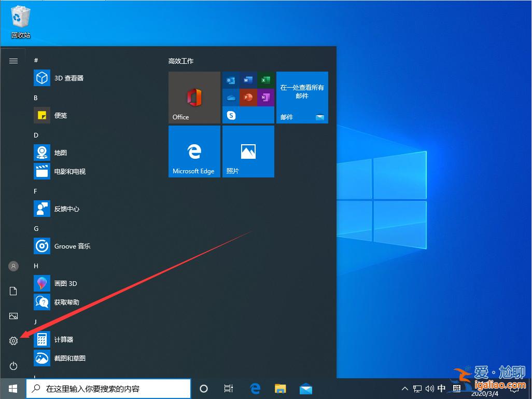The height and width of the screenshot is (399, 532).
Task: Open File Explorer from the taskbar
Action: [x=280, y=388]
